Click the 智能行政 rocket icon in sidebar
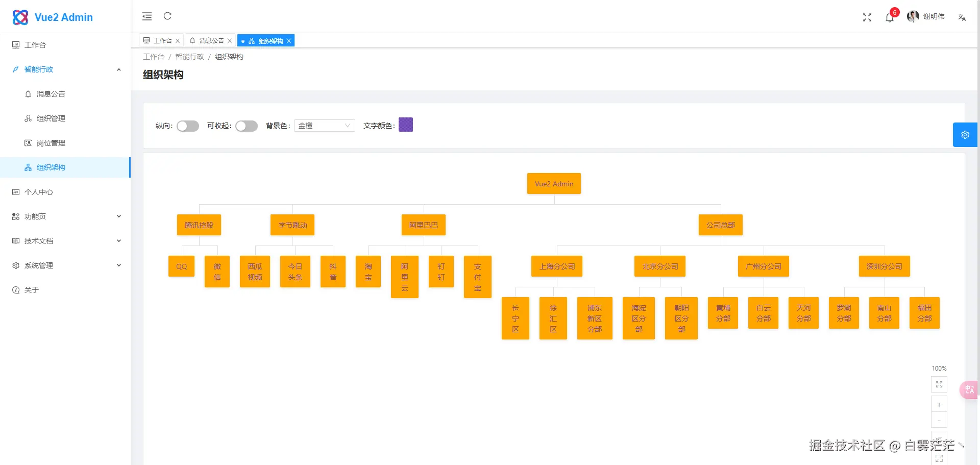980x465 pixels. (x=16, y=69)
